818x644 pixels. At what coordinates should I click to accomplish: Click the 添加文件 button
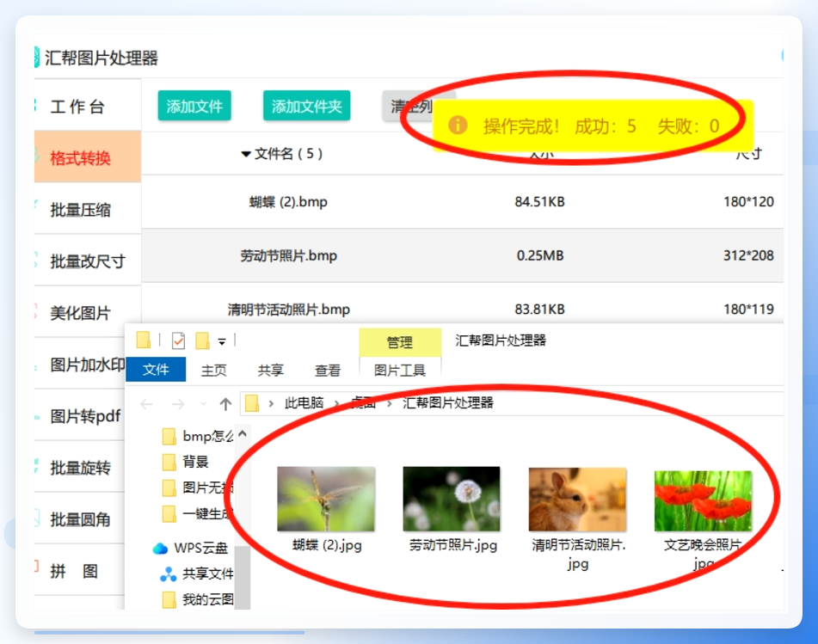click(194, 106)
